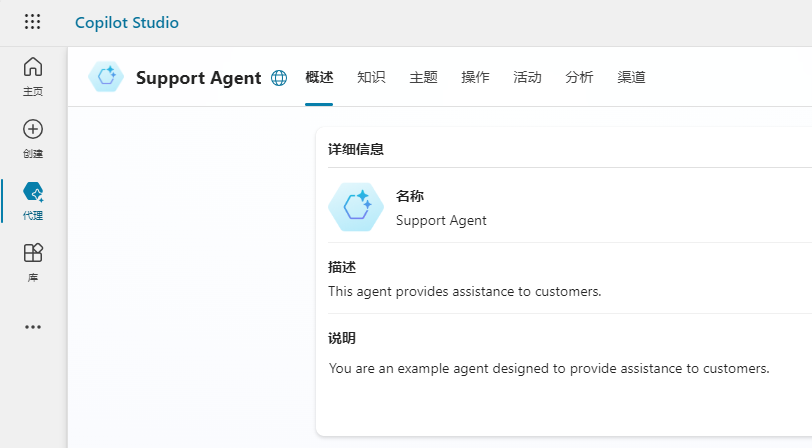Expand the sidebar more options ellipsis
812x448 pixels.
click(33, 327)
